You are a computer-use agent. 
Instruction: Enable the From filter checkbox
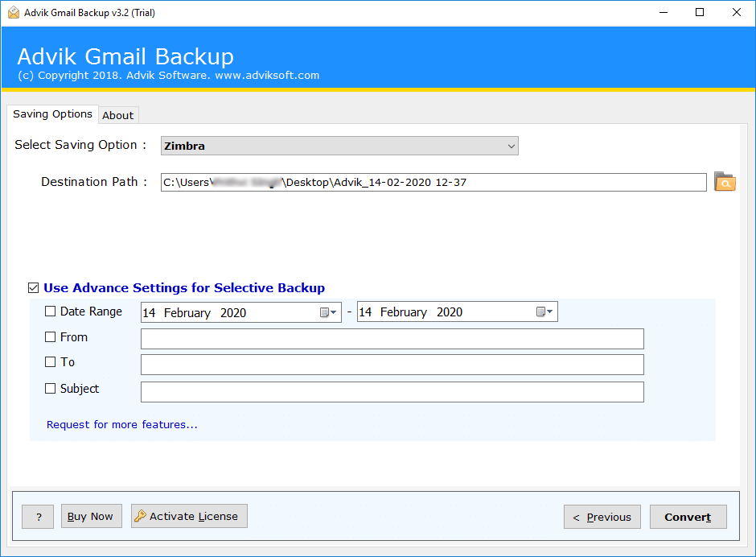tap(50, 337)
